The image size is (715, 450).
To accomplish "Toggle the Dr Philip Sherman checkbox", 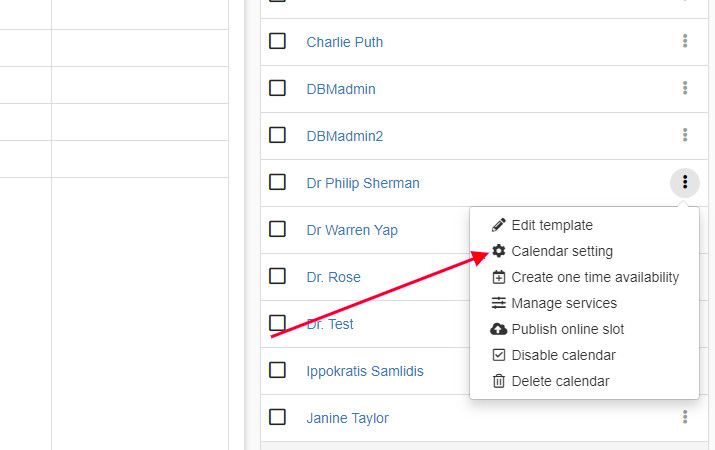I will 278,182.
